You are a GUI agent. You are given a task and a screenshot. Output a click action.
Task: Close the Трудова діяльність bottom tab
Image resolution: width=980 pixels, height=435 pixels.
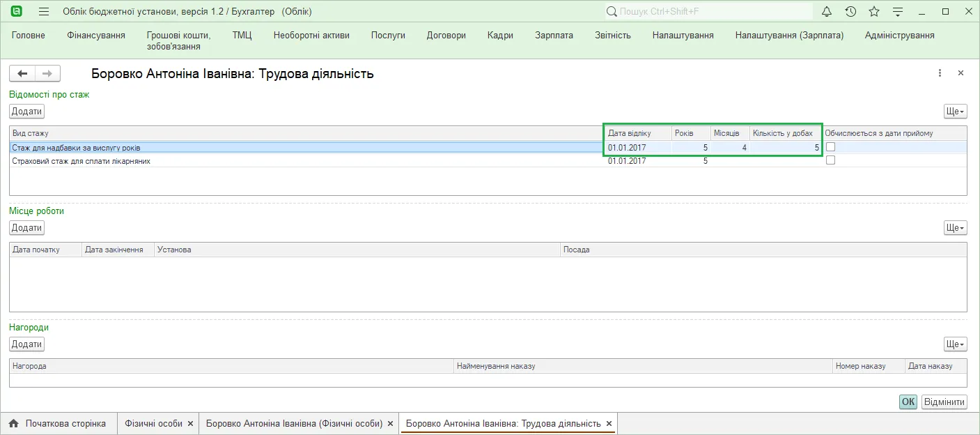tap(609, 424)
